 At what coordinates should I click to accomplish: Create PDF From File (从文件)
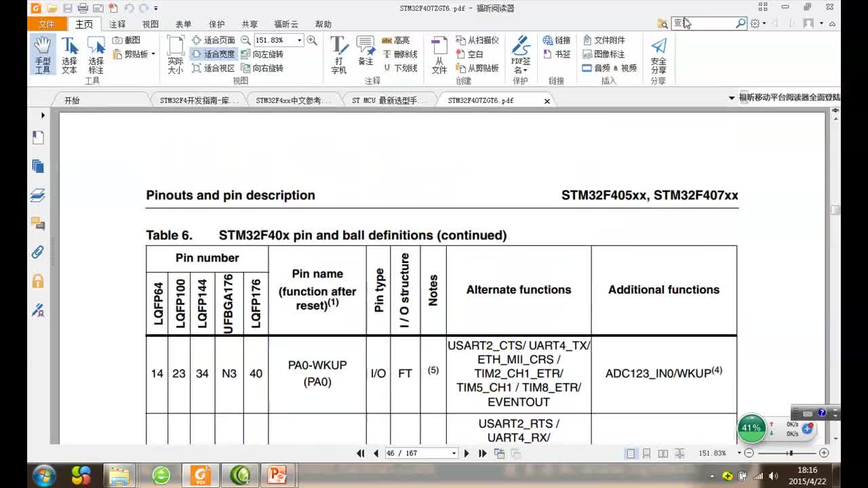pos(439,55)
